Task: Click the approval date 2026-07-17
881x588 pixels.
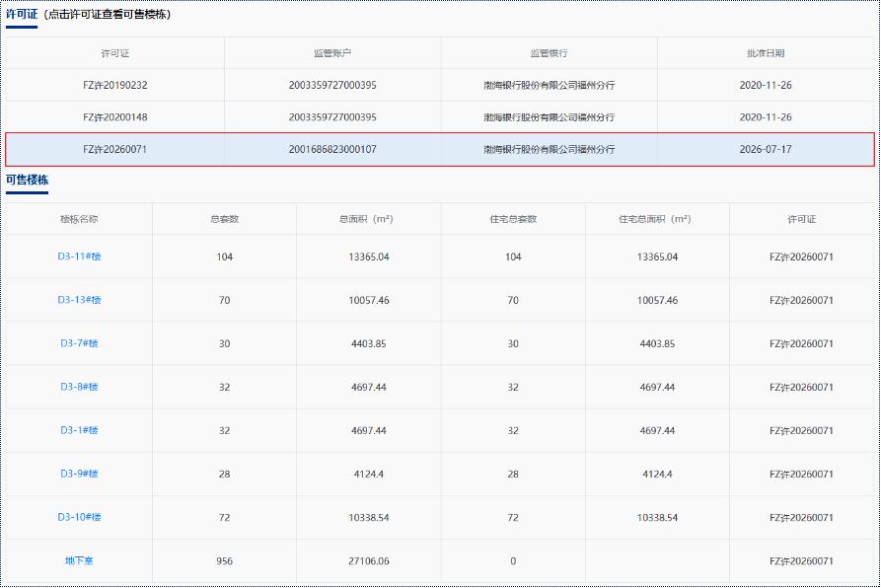Action: [x=766, y=149]
